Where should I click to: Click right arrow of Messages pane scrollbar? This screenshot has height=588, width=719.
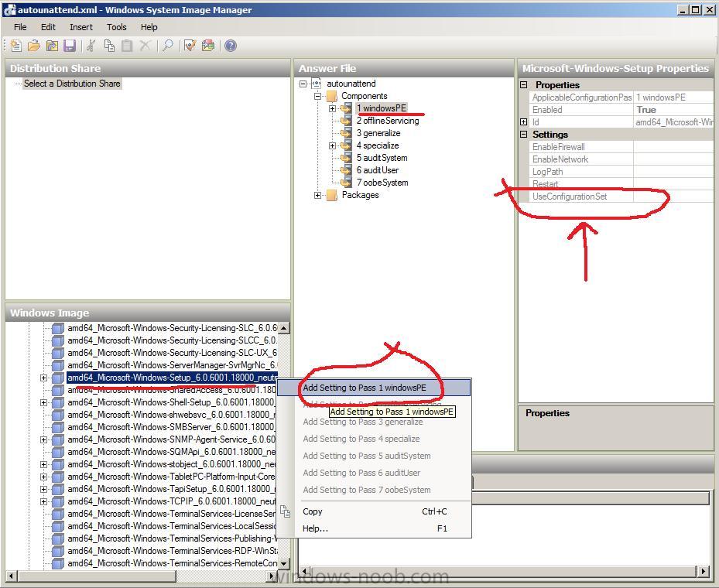click(x=704, y=571)
